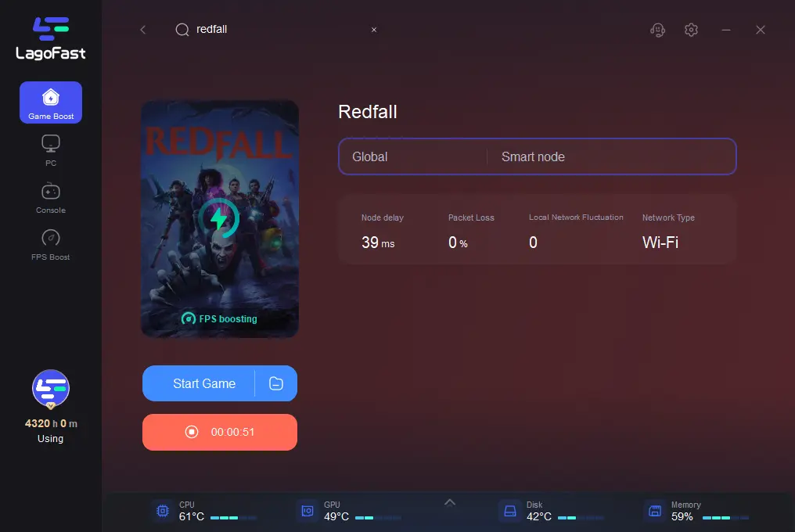This screenshot has height=532, width=795.
Task: Click the Disk 42°C temperature reading
Action: (539, 517)
